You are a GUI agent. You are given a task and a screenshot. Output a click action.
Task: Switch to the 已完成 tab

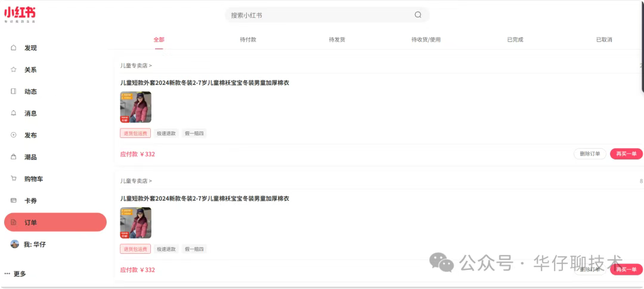click(515, 40)
